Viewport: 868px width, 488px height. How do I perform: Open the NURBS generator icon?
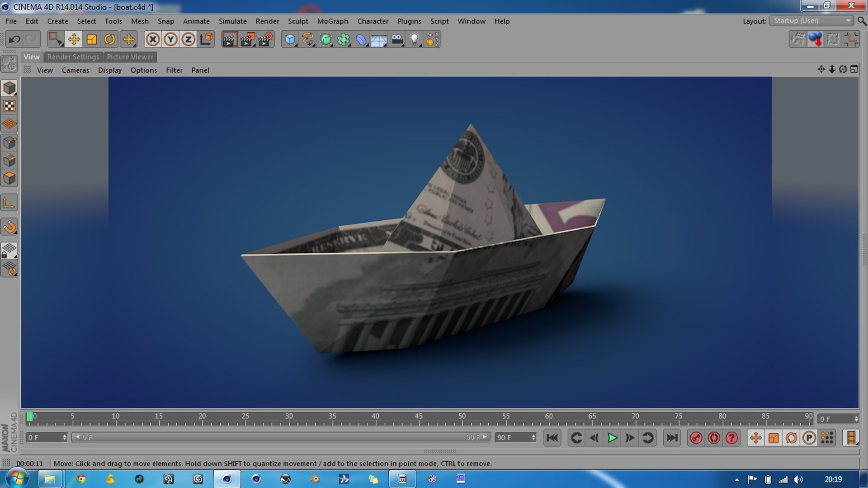coord(326,39)
